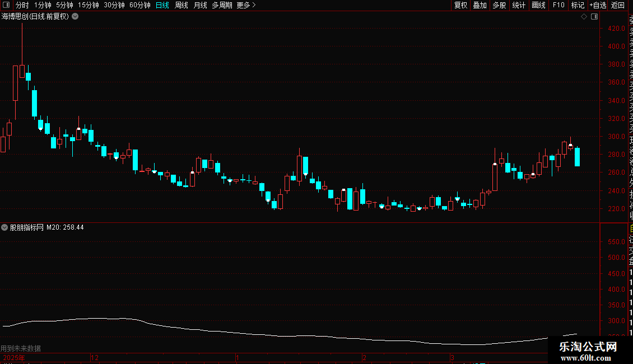Toggle the panel layout icon above chart
This screenshot has height=364, width=633.
pos(594,17)
